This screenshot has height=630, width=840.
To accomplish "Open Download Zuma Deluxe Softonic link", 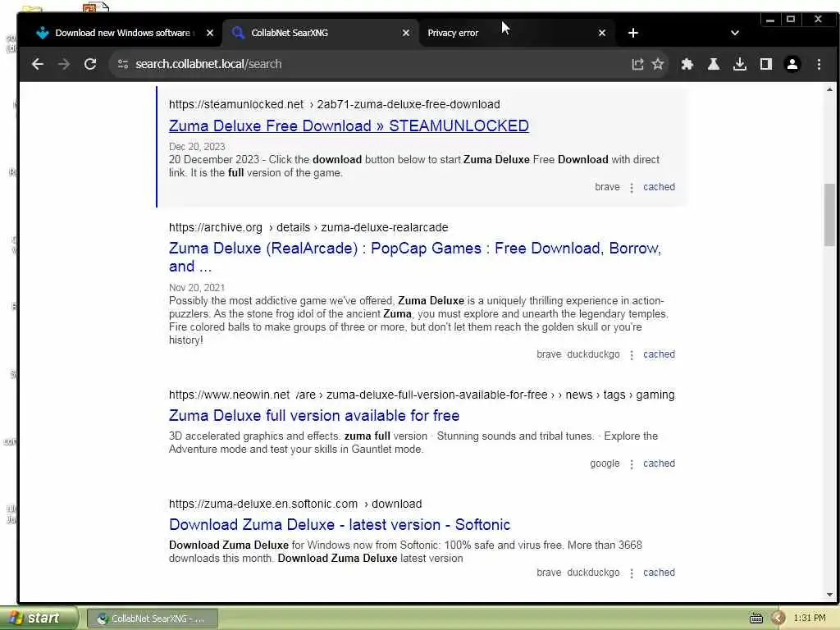I will click(x=340, y=525).
